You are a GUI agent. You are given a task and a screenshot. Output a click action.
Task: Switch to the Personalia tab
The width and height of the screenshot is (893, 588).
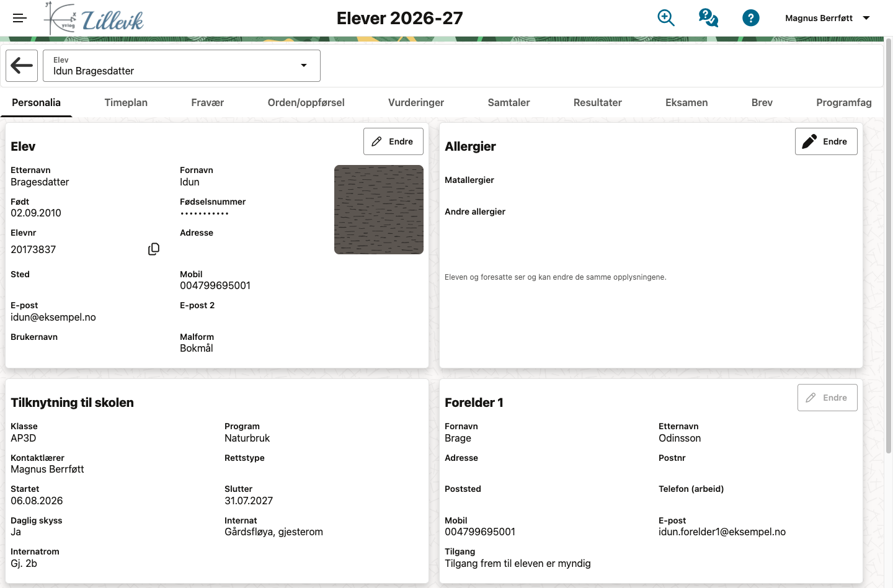click(x=37, y=103)
